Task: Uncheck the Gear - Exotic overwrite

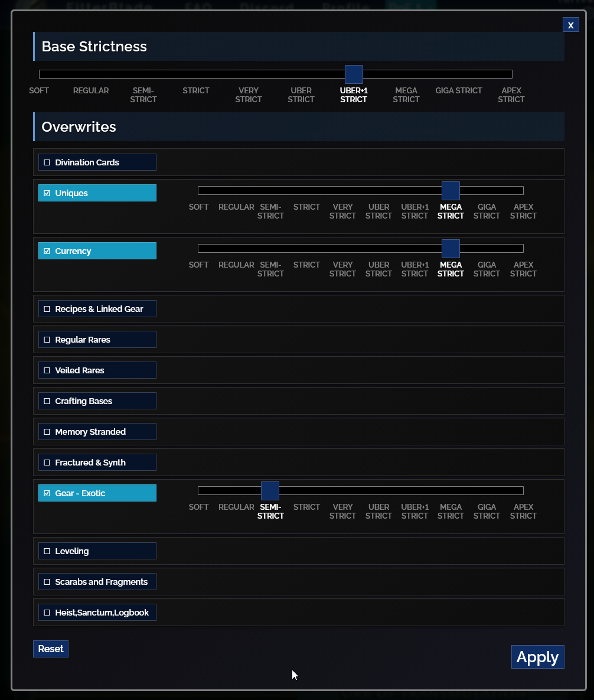Action: (x=47, y=493)
